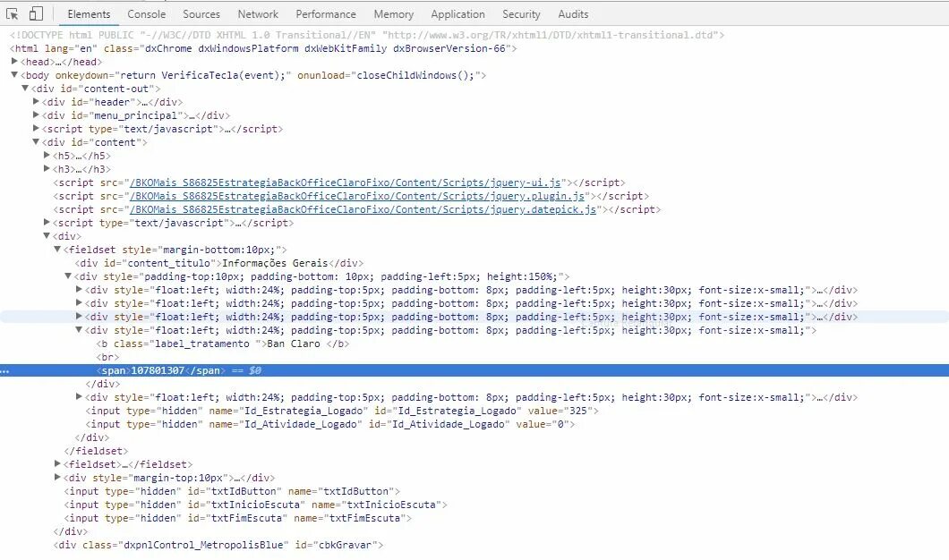This screenshot has width=949, height=560.
Task: Toggle the device toolbar icon
Action: tap(37, 13)
